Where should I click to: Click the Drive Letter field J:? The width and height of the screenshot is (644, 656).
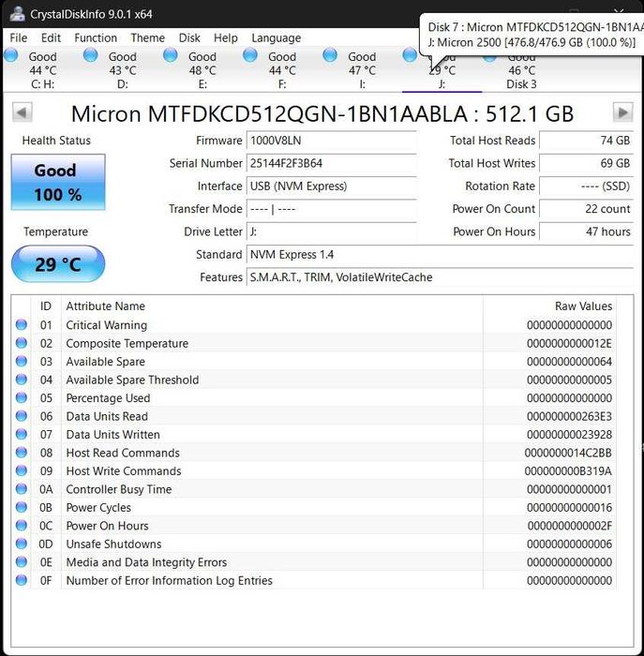coord(332,231)
